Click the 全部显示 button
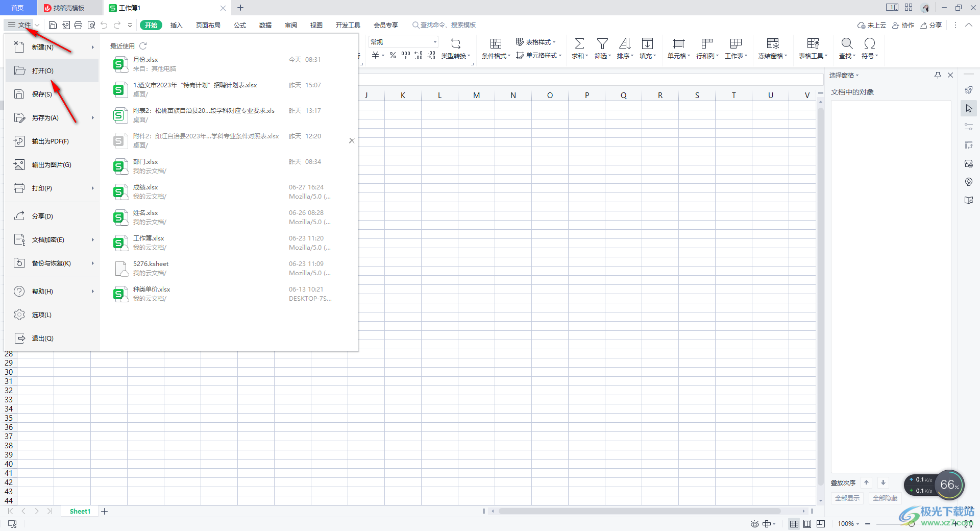Image resolution: width=980 pixels, height=531 pixels. 847,498
